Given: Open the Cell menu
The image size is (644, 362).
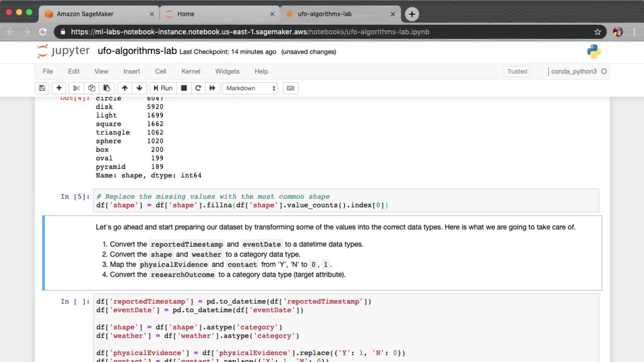Looking at the screenshot, I should [160, 71].
